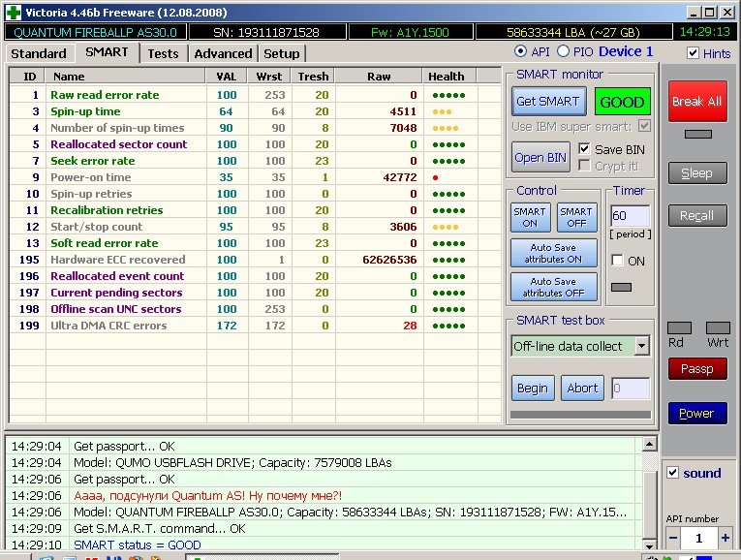Click the Rd indicator light
Viewport: 741px width, 560px height.
pos(680,328)
